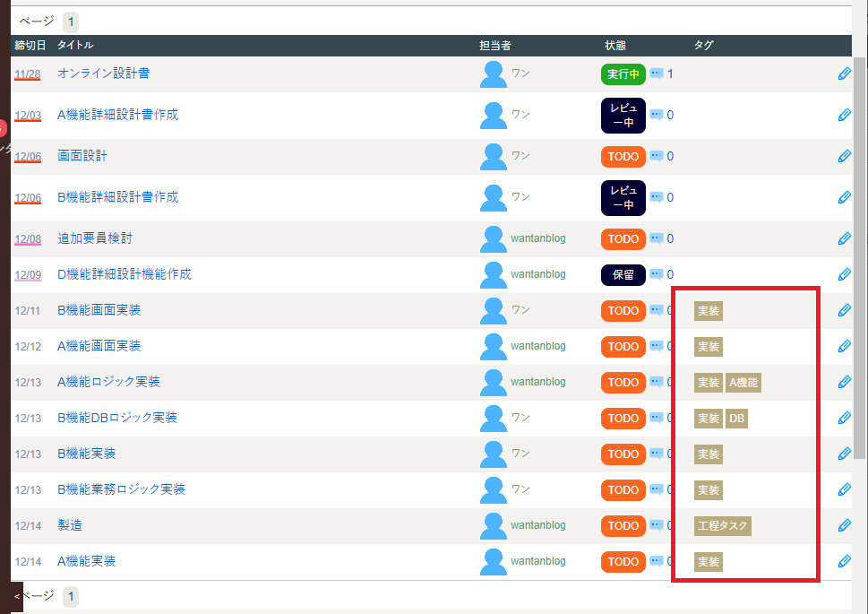Click the 実行中 status badge
868x614 pixels.
click(623, 74)
